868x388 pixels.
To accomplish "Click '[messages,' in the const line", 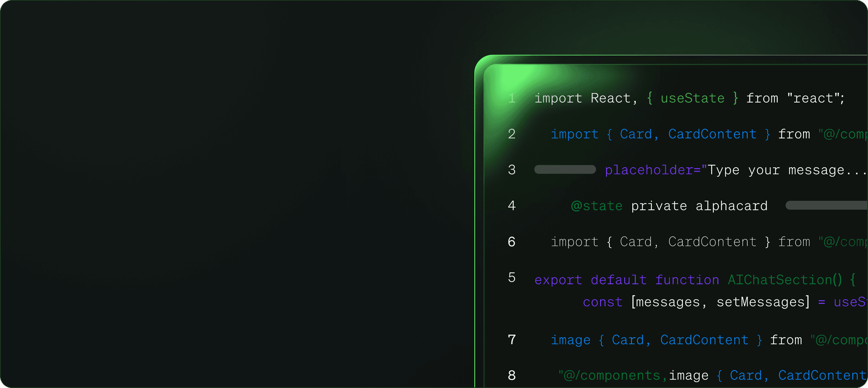I will [669, 302].
